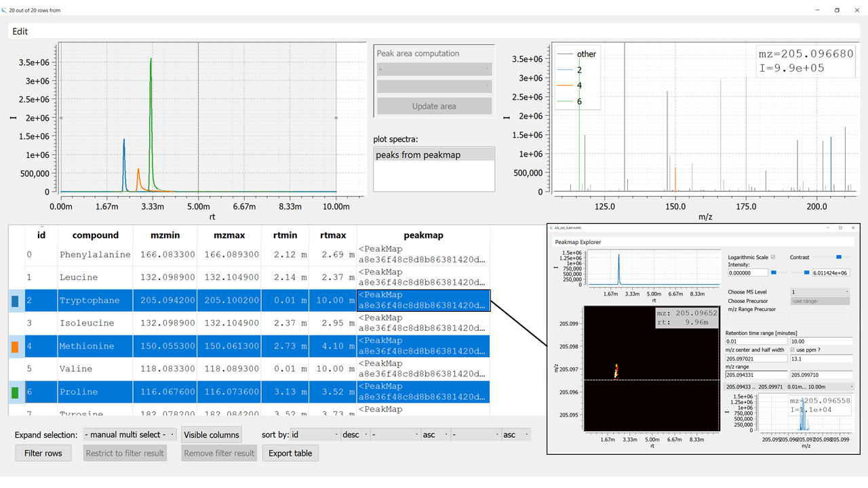Open the first Peak area computation dropdown
The width and height of the screenshot is (868, 488).
434,69
